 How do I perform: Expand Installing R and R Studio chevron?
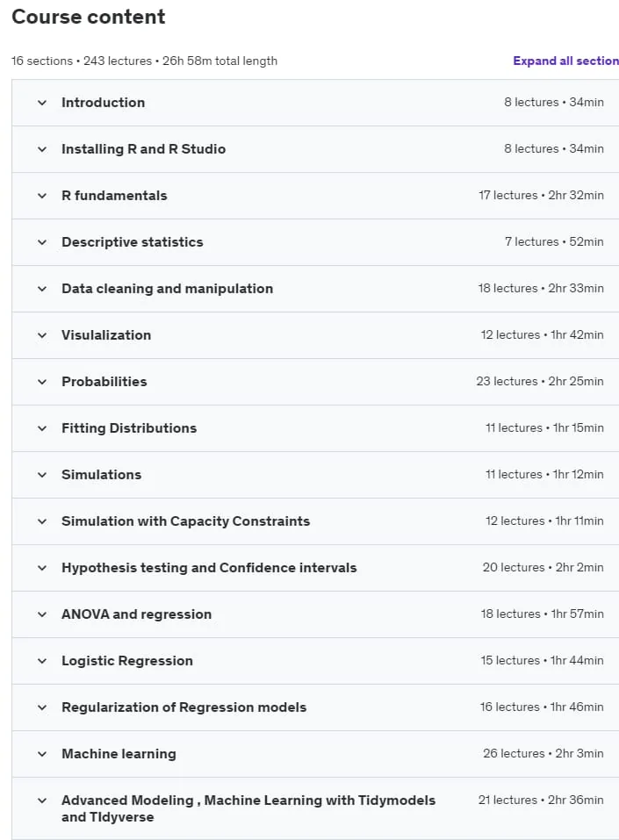pyautogui.click(x=42, y=149)
